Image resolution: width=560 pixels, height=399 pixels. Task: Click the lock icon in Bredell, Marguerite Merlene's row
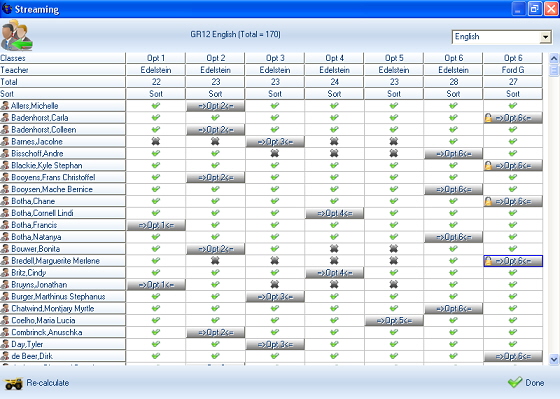pyautogui.click(x=488, y=261)
